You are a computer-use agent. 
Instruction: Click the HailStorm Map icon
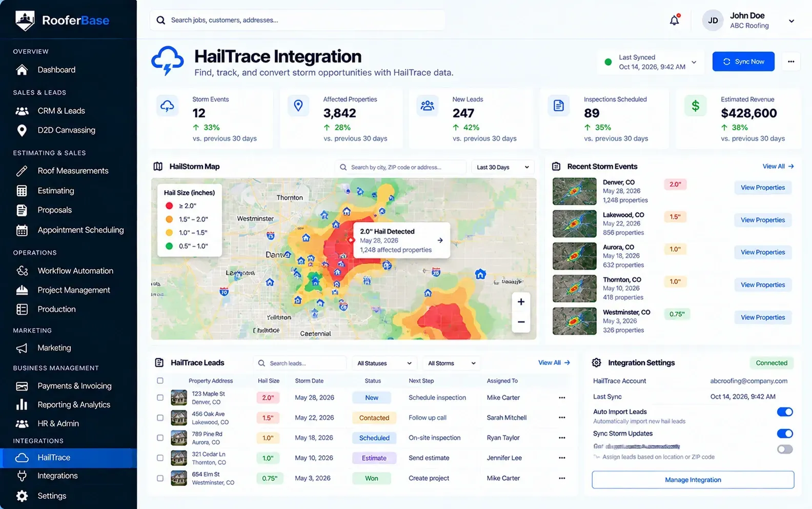(158, 167)
